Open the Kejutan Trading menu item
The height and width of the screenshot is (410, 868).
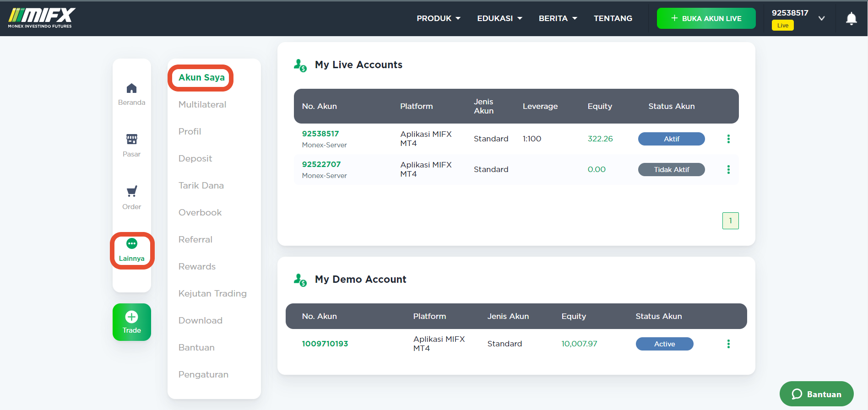(x=212, y=293)
